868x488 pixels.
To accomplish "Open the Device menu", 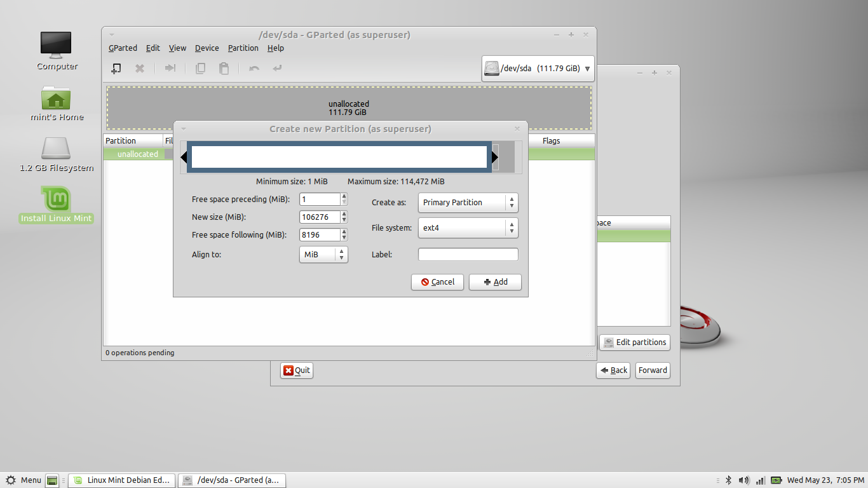I will (207, 48).
